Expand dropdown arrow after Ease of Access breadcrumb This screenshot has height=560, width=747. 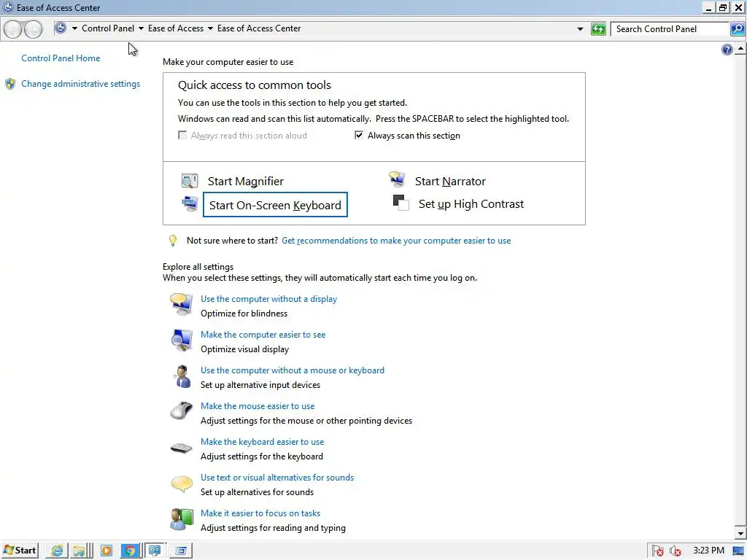210,28
